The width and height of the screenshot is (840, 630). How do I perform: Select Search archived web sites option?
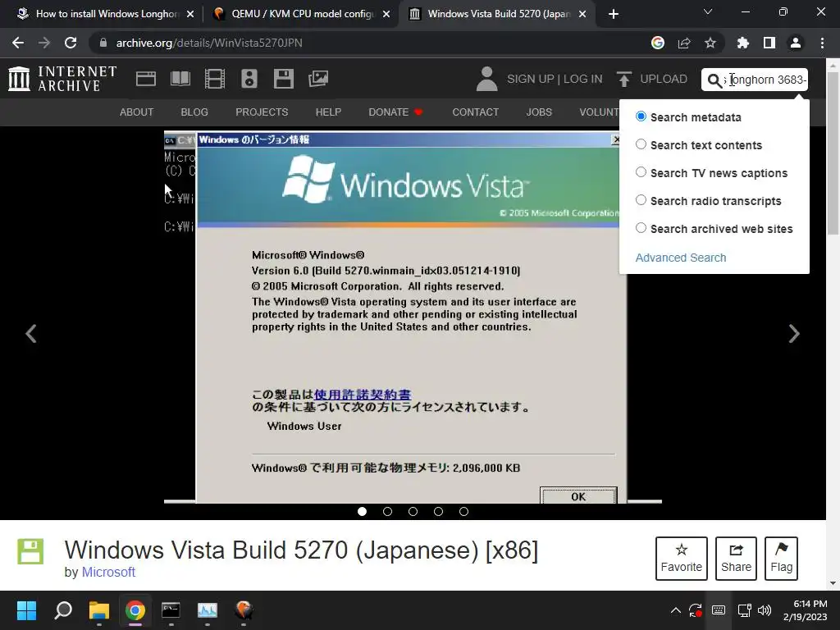[x=641, y=228]
